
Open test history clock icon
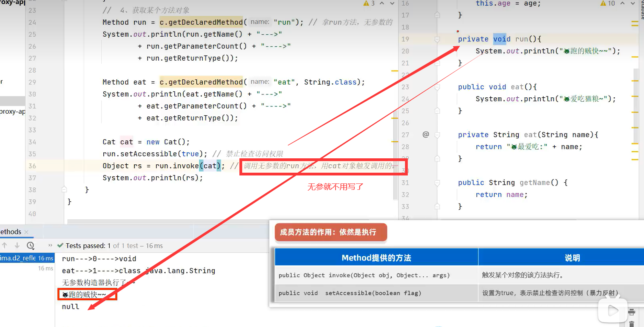click(31, 246)
